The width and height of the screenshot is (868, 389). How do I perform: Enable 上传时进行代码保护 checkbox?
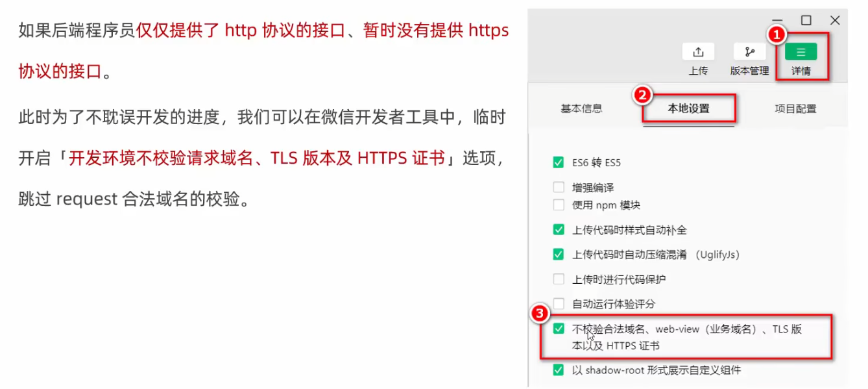point(559,279)
